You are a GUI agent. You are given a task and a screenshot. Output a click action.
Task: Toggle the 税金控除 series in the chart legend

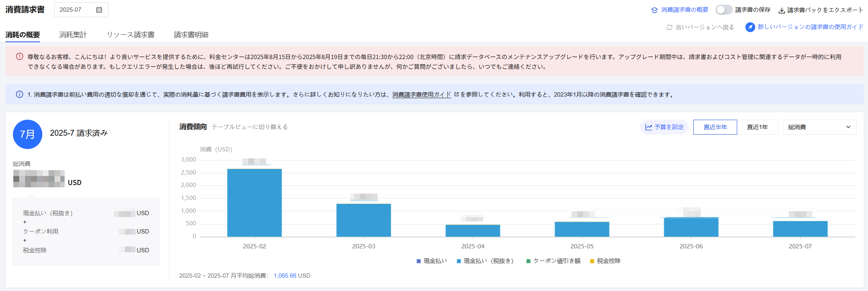(x=605, y=261)
